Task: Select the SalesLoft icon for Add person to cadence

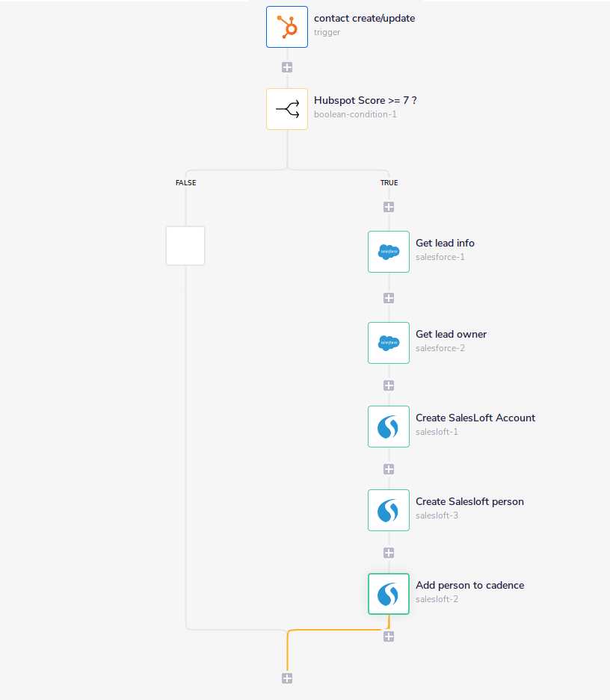Action: (388, 594)
